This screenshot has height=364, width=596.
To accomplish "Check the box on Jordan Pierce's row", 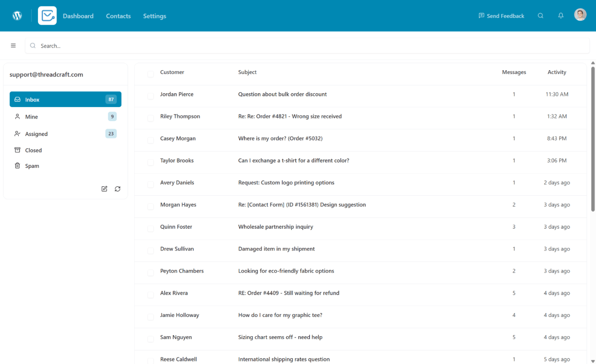I will click(150, 96).
